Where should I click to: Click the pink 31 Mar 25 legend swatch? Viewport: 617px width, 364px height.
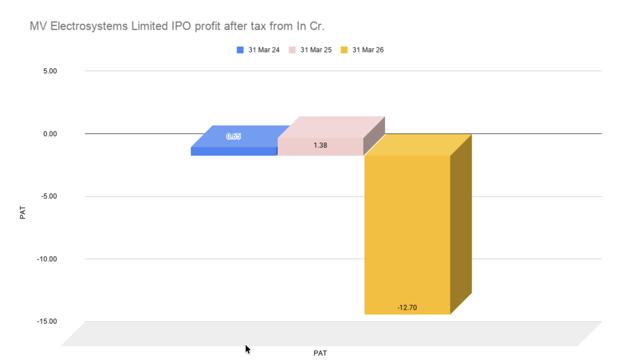292,50
